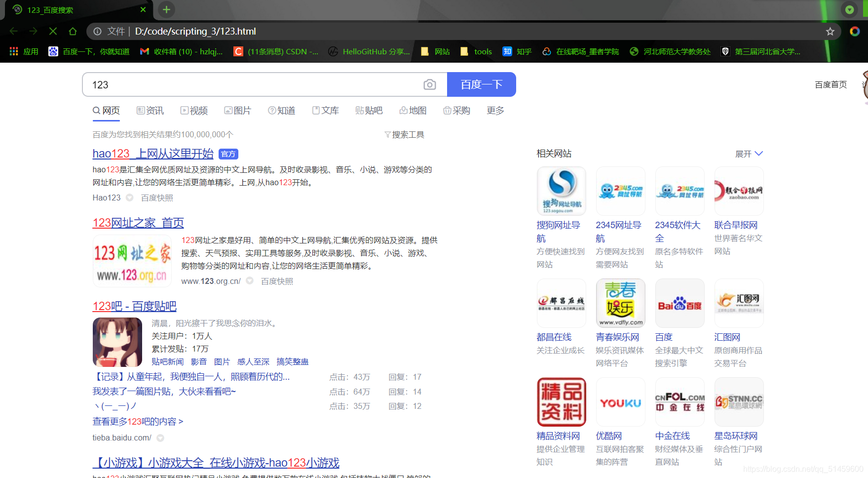Open 百度一下，你就知道 bookmark
The height and width of the screenshot is (478, 868).
89,51
